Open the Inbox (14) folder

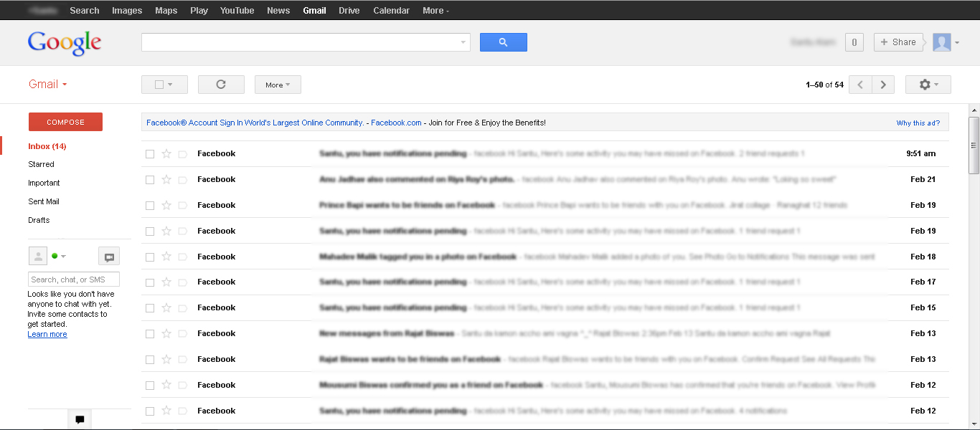pyautogui.click(x=47, y=146)
